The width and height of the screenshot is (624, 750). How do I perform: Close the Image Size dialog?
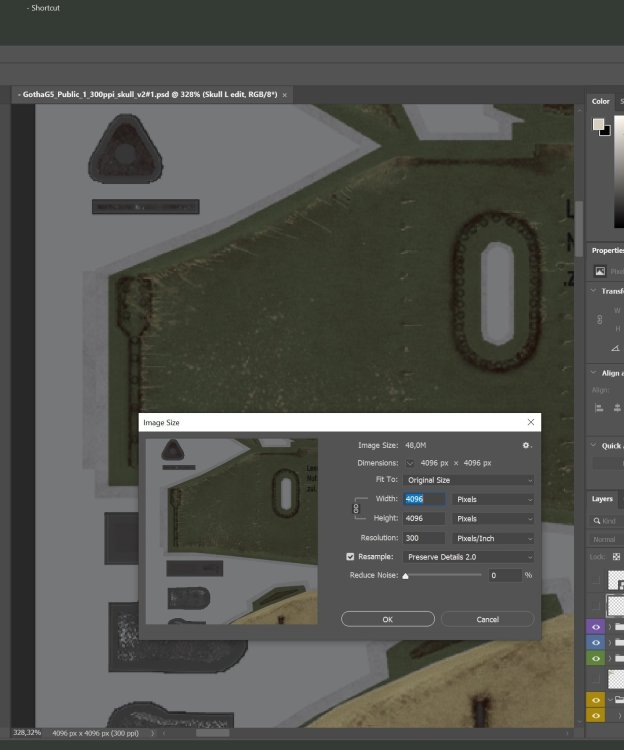[x=530, y=423]
